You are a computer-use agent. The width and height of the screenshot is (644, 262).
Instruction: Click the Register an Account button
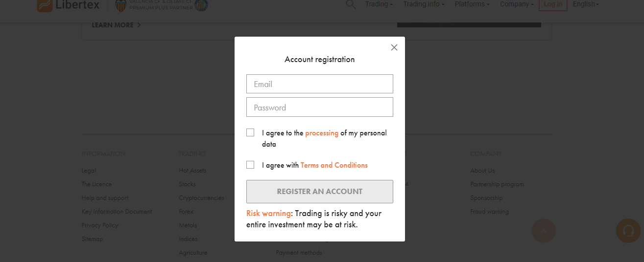point(320,192)
